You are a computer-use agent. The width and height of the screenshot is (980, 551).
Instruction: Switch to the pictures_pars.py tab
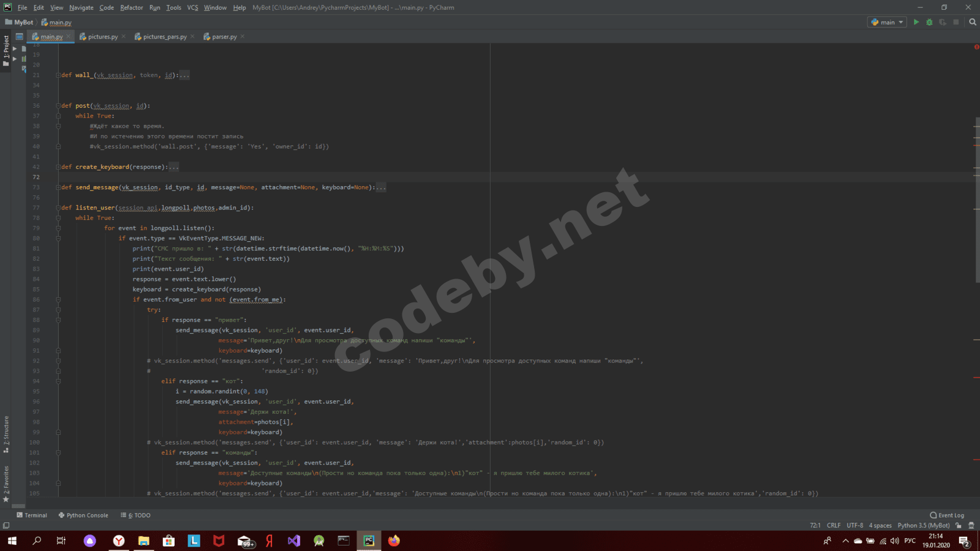(x=164, y=37)
